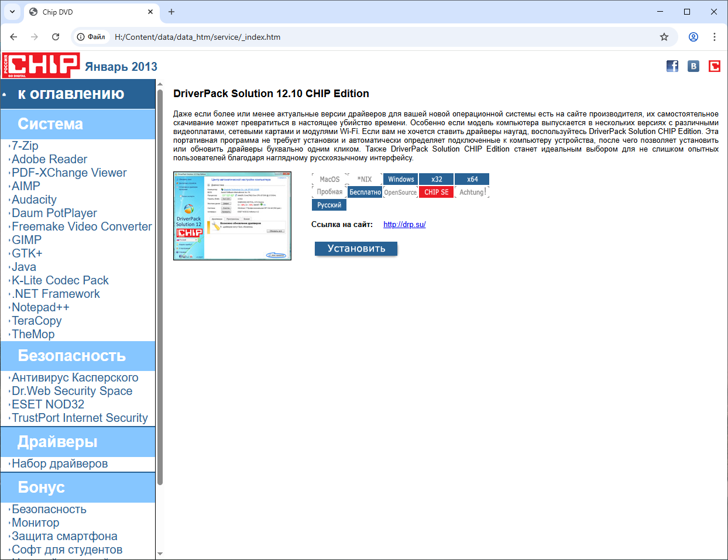Click the Русский language tag
728x560 pixels.
click(329, 205)
